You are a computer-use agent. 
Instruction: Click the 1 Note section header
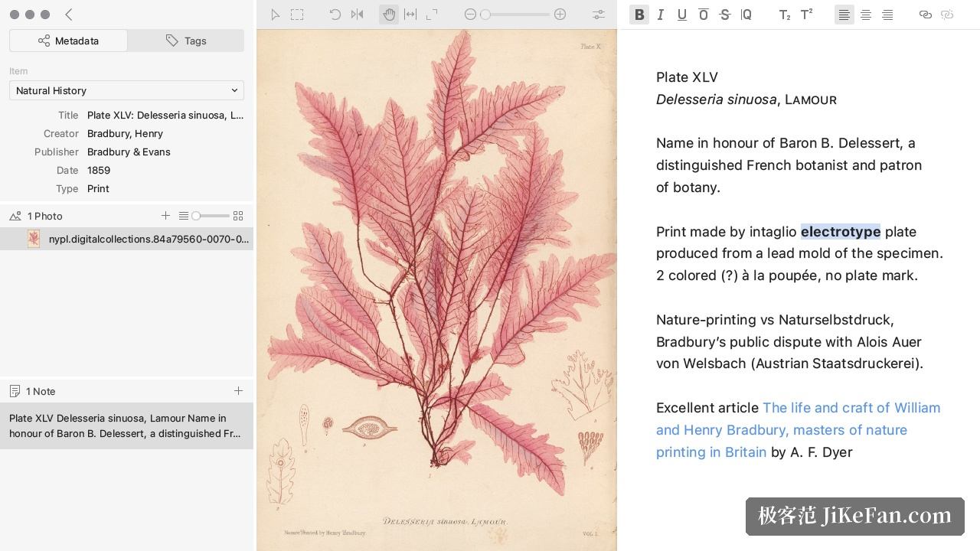coord(41,391)
